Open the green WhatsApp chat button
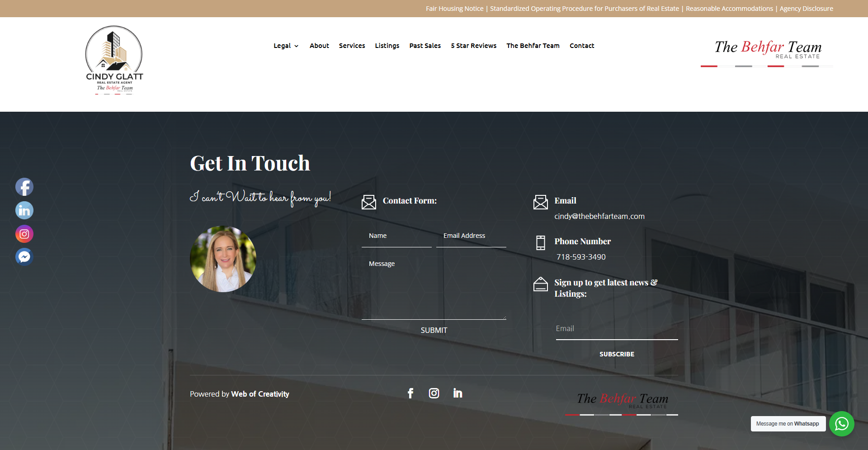 (x=841, y=424)
